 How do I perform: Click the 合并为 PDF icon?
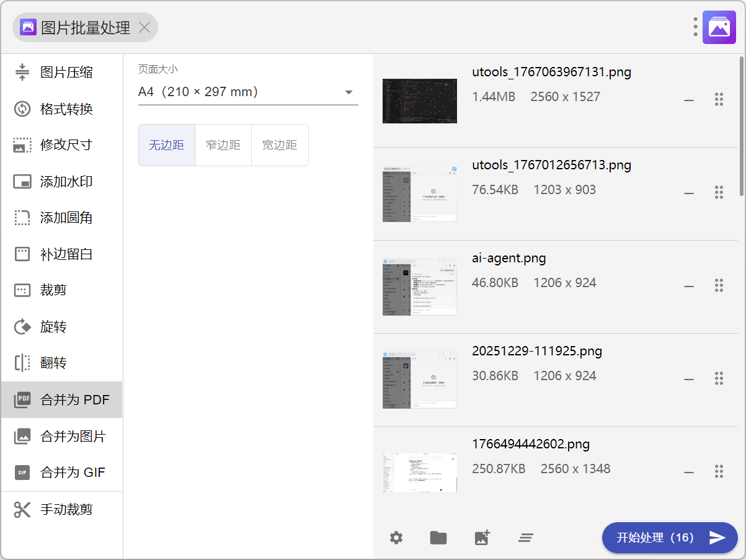[x=22, y=400]
